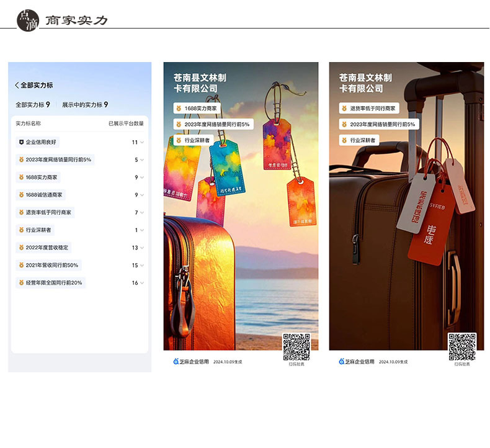Switch to 展示中的实力标 9 tab

85,105
